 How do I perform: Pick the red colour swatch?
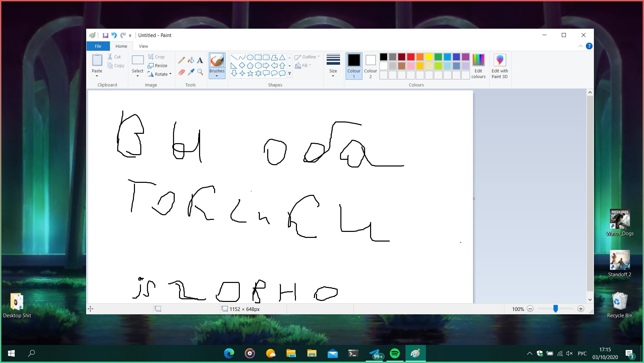point(411,57)
